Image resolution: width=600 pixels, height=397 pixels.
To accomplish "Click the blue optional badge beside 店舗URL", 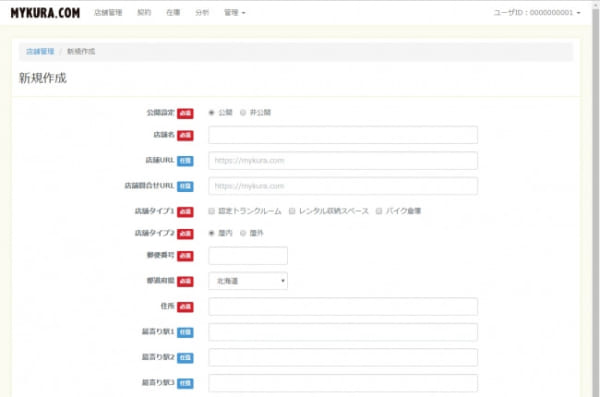I will point(185,161).
